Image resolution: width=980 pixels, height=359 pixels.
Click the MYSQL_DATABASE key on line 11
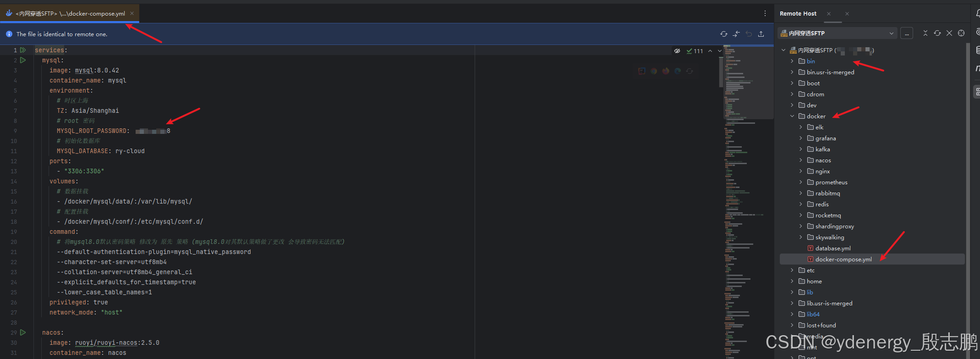[82, 151]
